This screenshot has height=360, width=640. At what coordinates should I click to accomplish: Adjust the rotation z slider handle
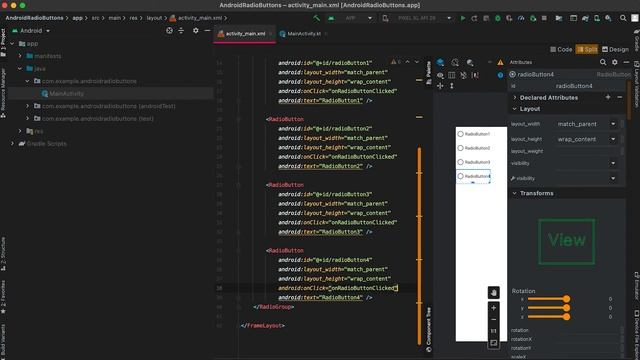(x=566, y=316)
